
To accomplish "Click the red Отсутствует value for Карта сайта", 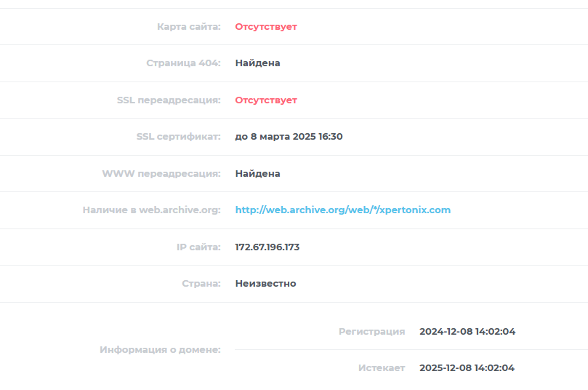I will pyautogui.click(x=266, y=27).
